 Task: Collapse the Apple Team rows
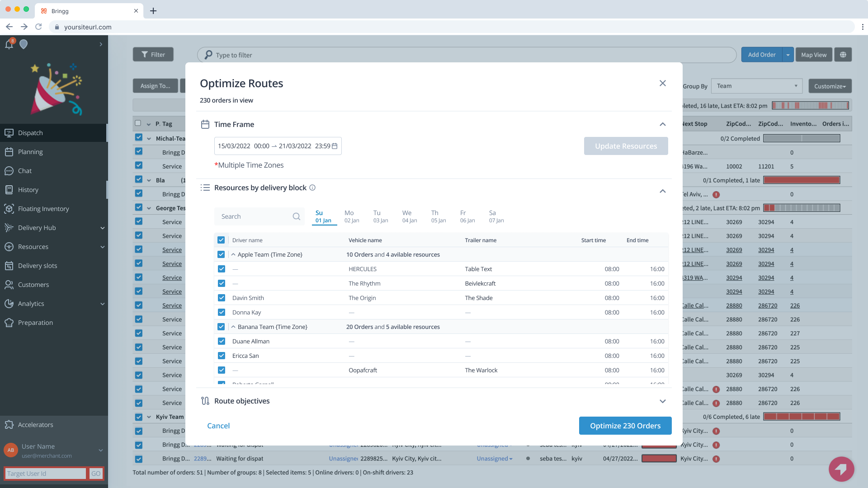[233, 254]
